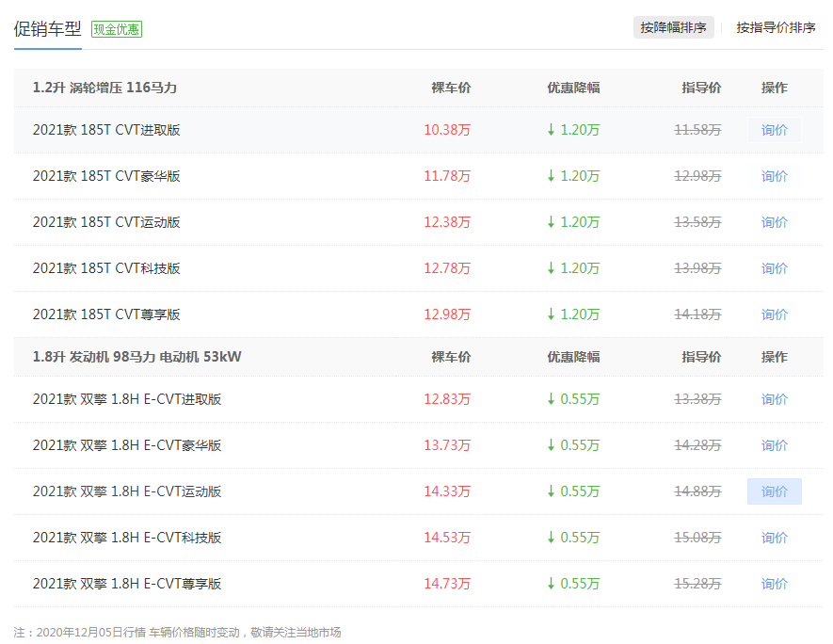Screen dimensions: 833x644
Task: Click 询价 for 185T CVT尊享版
Action: (x=774, y=314)
